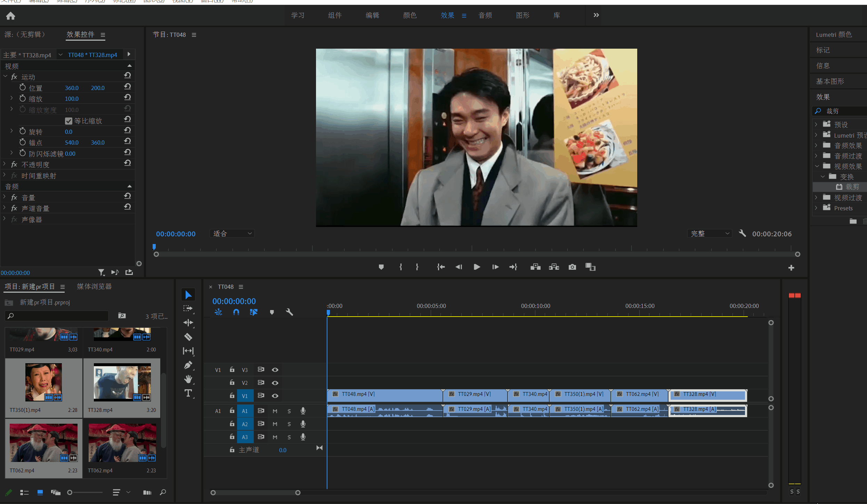Select the 裁剪 crop effect in effects list
The width and height of the screenshot is (867, 504).
(x=852, y=187)
